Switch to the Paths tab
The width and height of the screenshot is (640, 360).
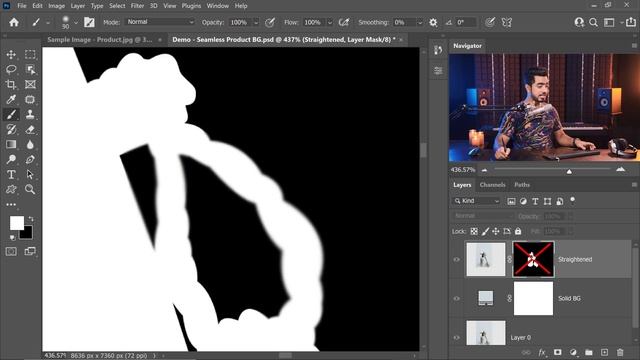click(522, 185)
